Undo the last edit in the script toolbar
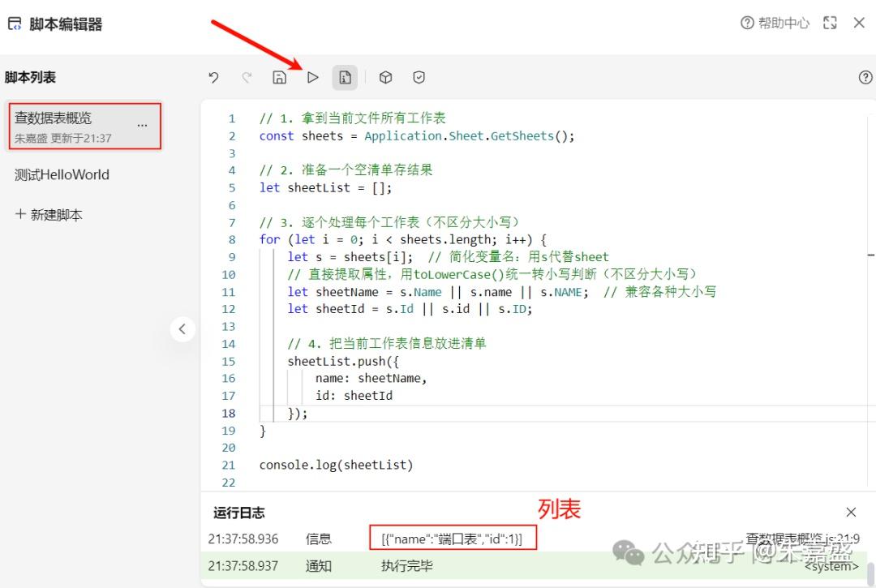 213,77
